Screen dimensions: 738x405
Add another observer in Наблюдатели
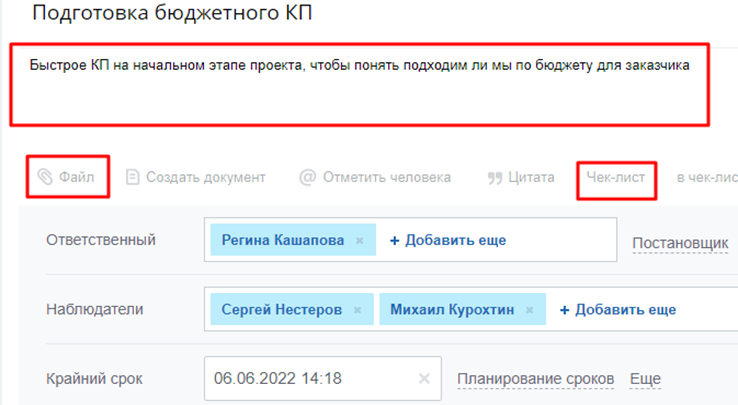click(x=617, y=310)
